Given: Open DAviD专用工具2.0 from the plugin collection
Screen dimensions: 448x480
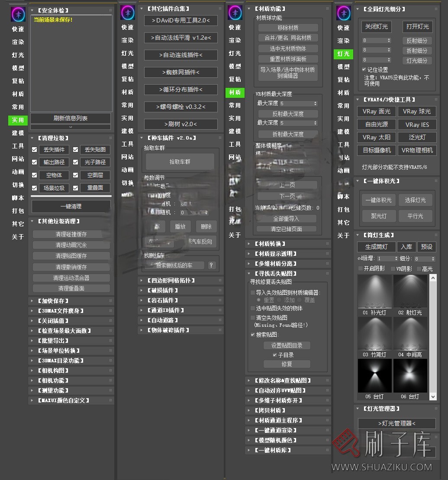Looking at the screenshot, I should click(x=180, y=21).
